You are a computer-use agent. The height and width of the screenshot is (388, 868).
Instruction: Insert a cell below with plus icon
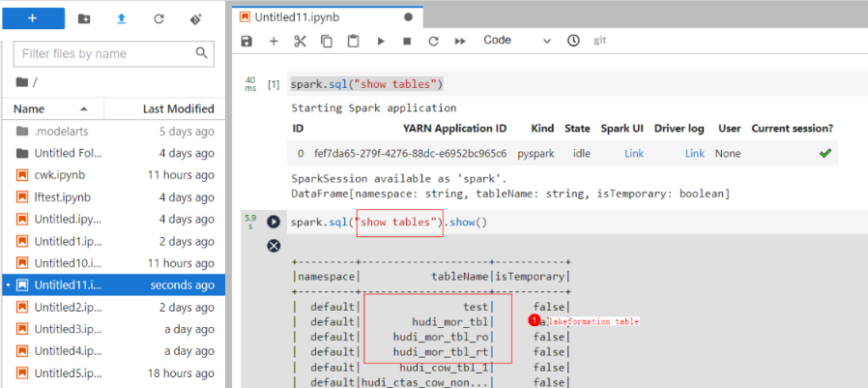[274, 41]
